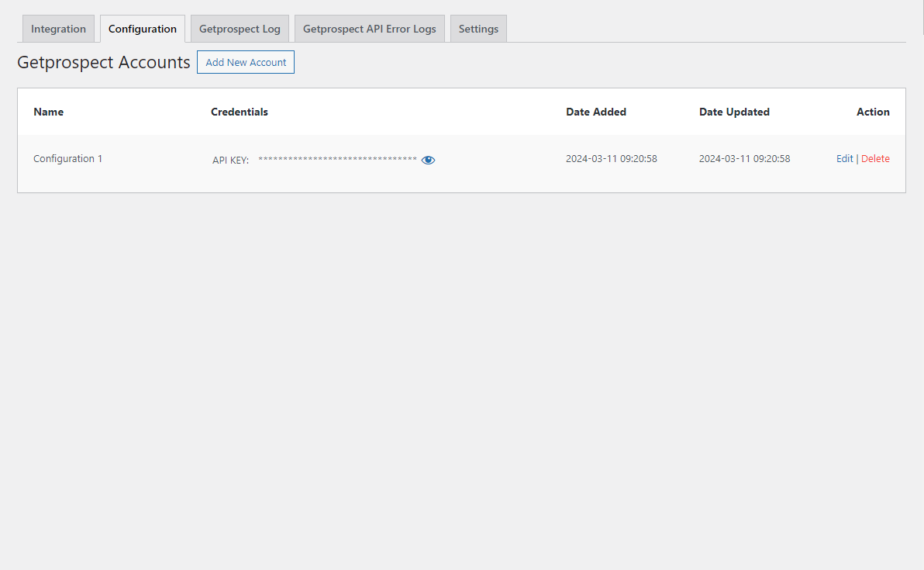Open Getprospect API Error Logs tab

pos(370,29)
